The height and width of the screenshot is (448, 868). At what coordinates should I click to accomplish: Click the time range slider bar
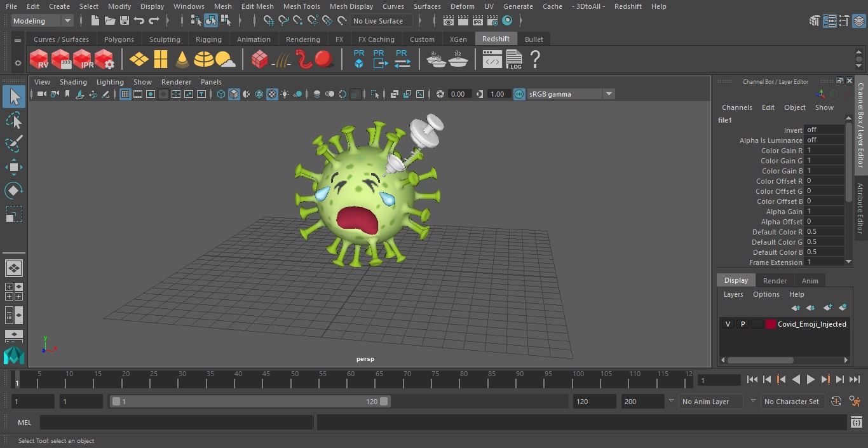250,402
